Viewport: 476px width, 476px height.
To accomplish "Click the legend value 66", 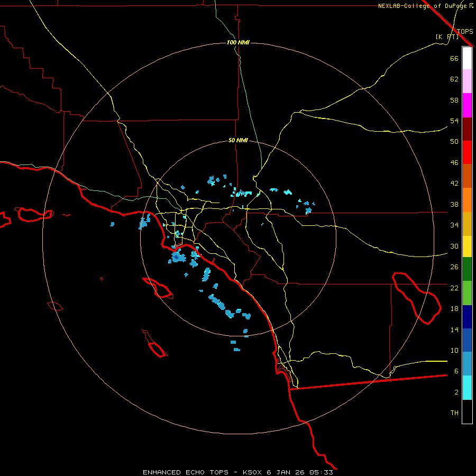I will pyautogui.click(x=454, y=58).
